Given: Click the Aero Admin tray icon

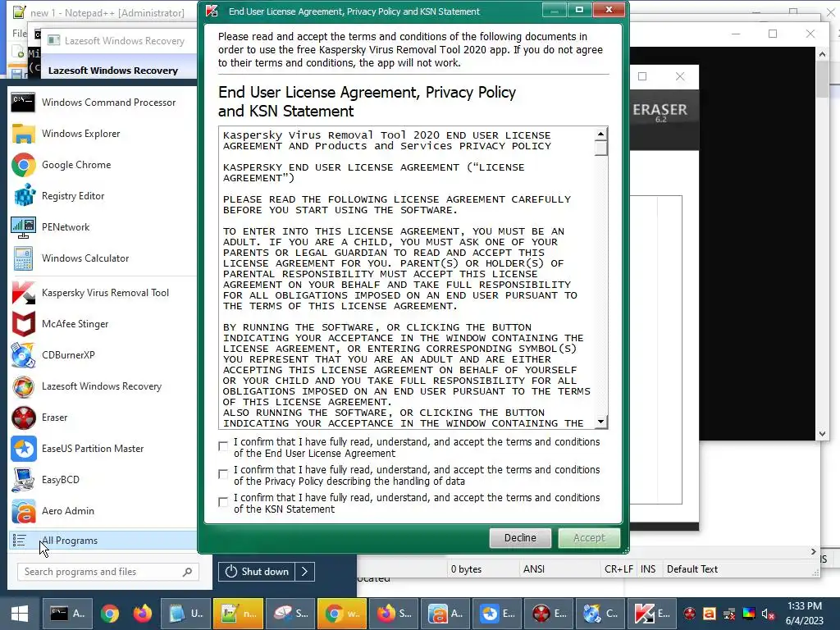Looking at the screenshot, I should pyautogui.click(x=710, y=614).
